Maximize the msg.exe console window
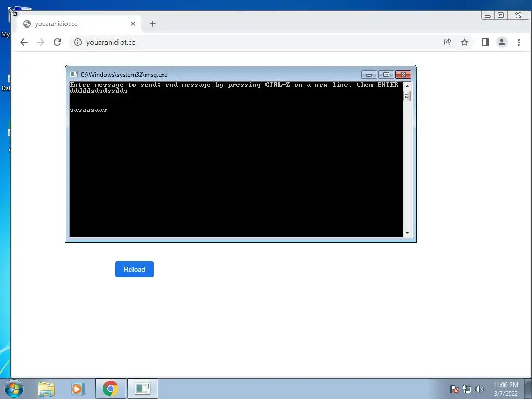 point(386,75)
